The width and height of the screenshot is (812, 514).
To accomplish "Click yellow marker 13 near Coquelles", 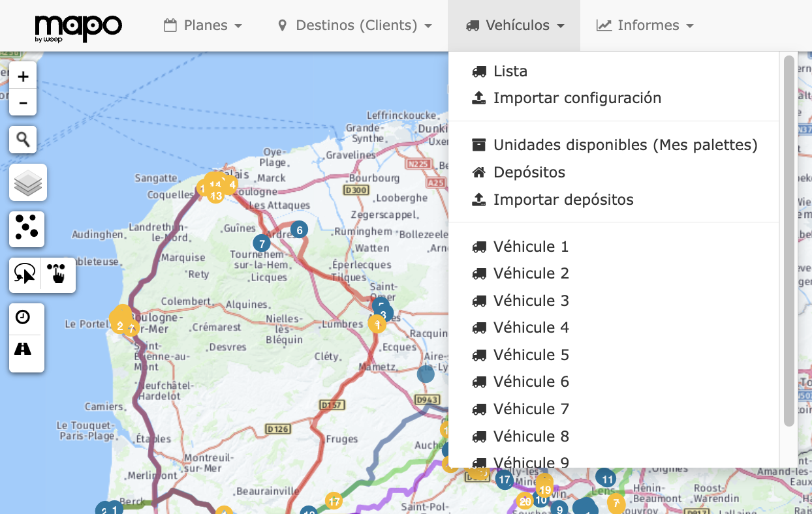I will pos(215,195).
